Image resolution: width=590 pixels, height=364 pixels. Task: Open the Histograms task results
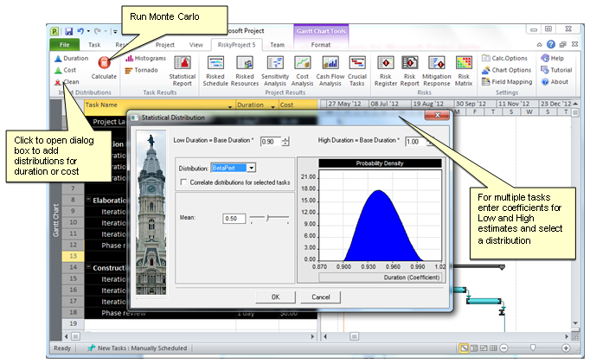(145, 58)
